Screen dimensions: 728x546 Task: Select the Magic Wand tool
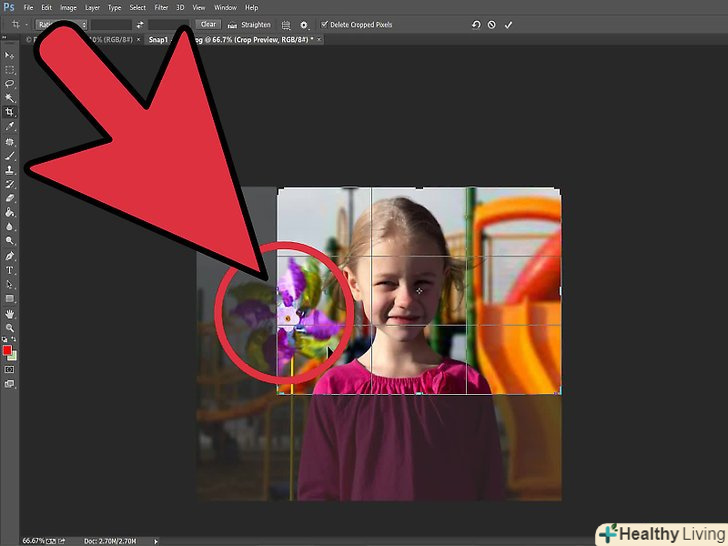click(10, 98)
